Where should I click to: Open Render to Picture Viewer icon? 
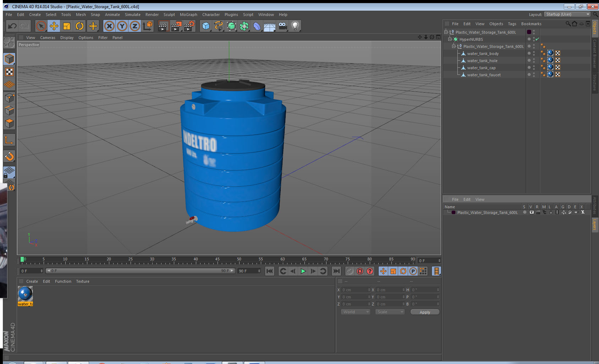(x=176, y=26)
